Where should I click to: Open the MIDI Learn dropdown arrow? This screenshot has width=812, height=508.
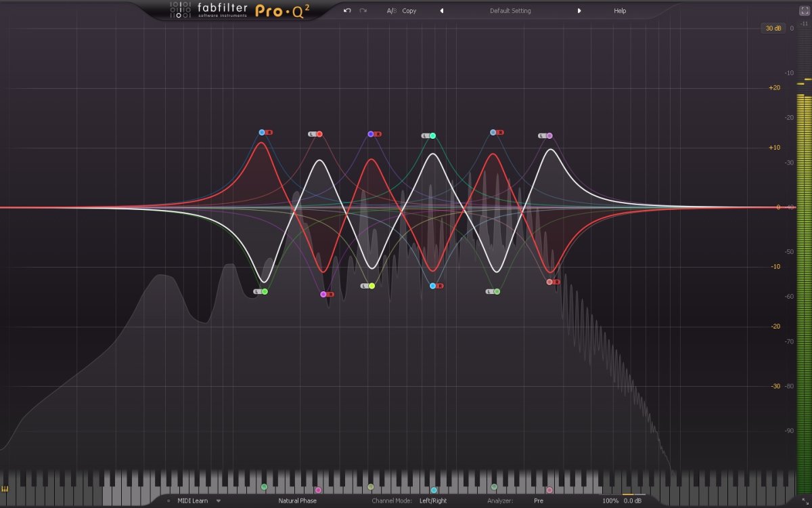219,501
